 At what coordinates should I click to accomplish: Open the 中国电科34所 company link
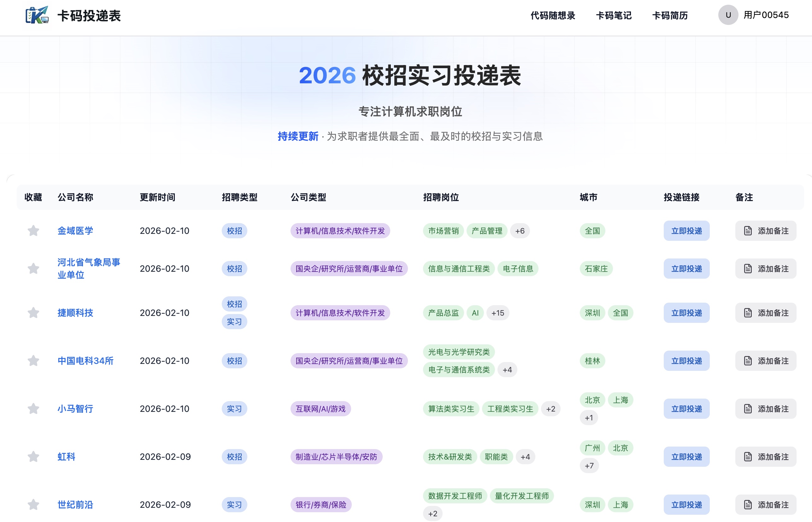[85, 361]
